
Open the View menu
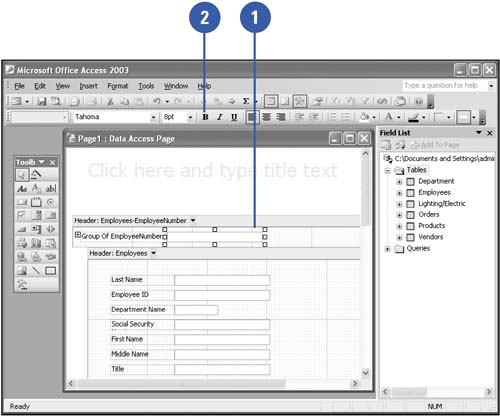[63, 86]
